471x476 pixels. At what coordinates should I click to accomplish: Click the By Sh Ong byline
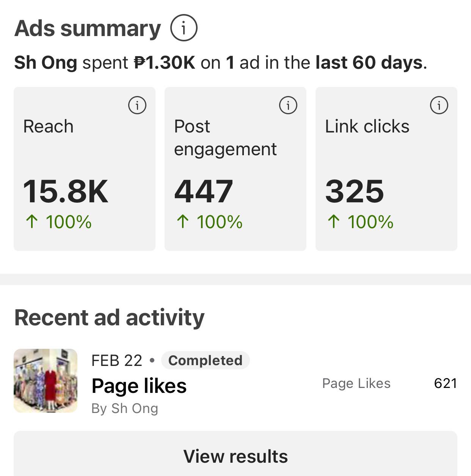(125, 408)
